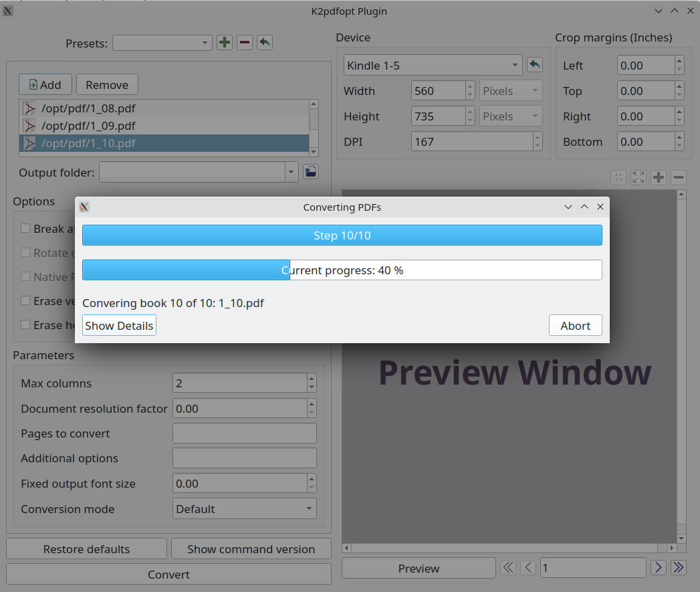Go to the first preview page
Viewport: 700px width, 592px height.
point(508,567)
